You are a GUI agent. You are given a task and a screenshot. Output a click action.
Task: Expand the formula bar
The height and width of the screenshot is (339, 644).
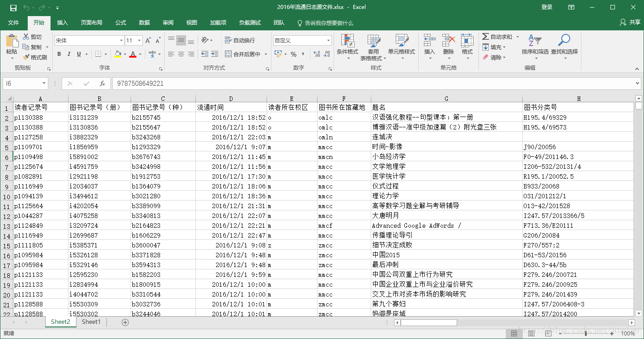point(637,84)
